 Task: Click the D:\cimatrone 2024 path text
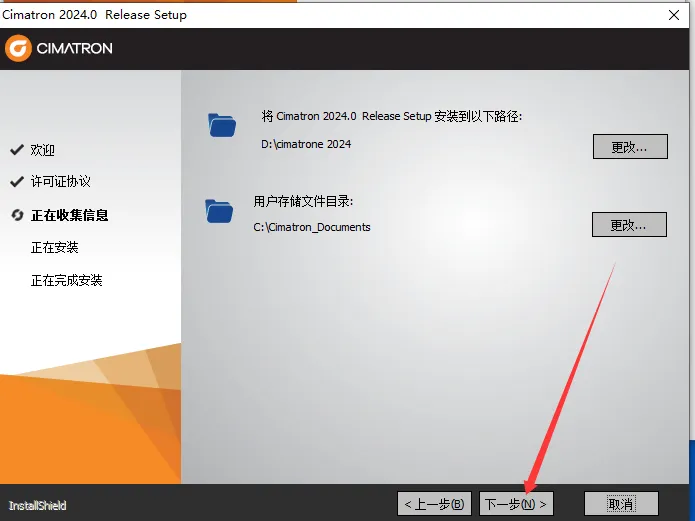click(x=306, y=144)
